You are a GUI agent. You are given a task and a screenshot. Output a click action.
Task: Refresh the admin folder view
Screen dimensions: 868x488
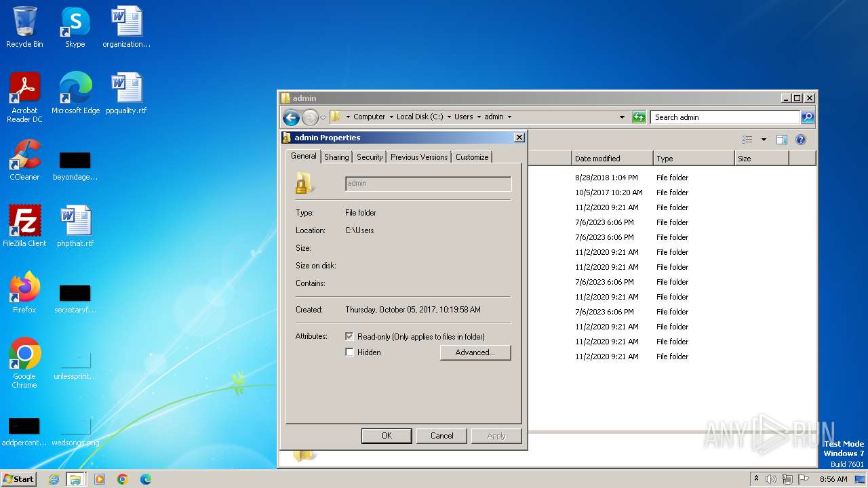tap(639, 117)
